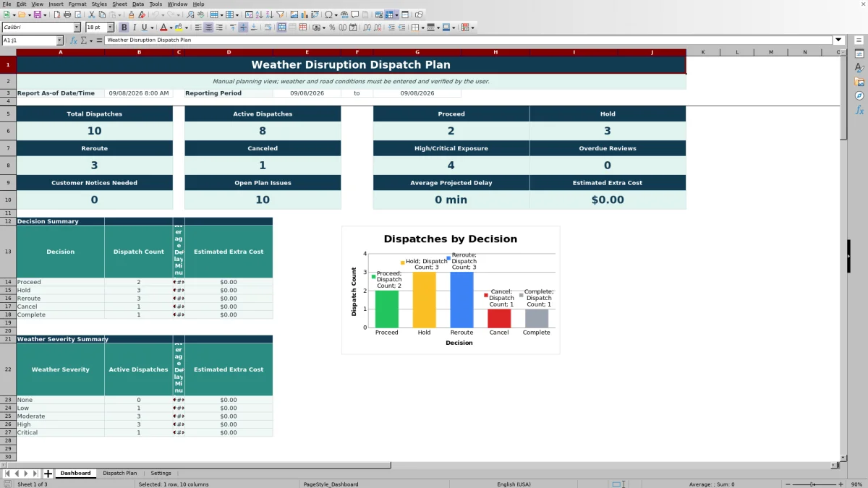Open the File menu
Image resolution: width=868 pixels, height=488 pixels.
(7, 4)
